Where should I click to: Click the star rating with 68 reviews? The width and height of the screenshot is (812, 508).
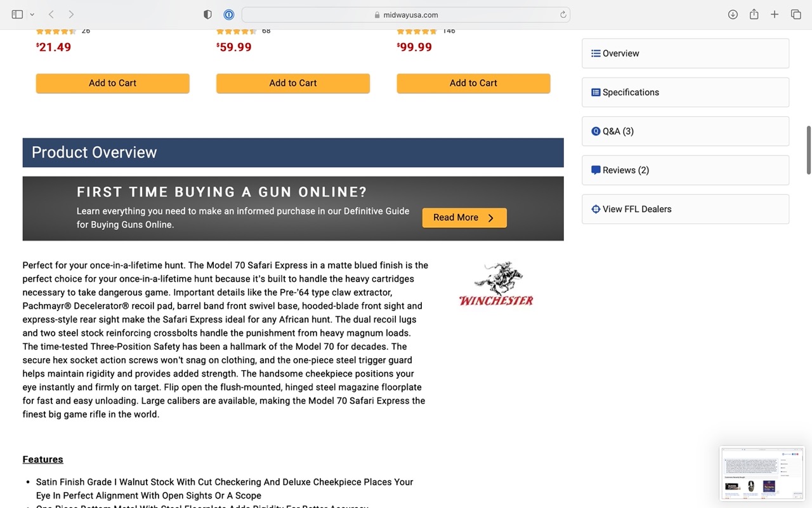pos(235,31)
